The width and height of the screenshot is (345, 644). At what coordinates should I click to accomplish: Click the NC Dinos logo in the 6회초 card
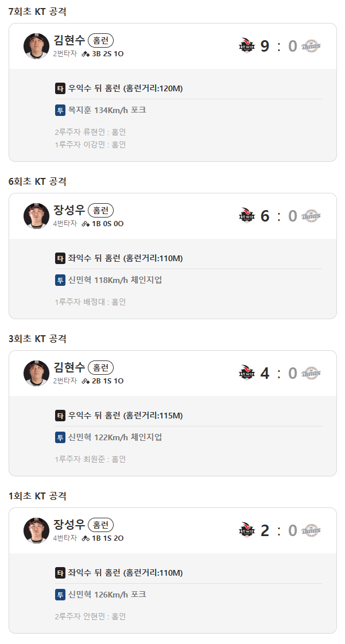coord(311,216)
